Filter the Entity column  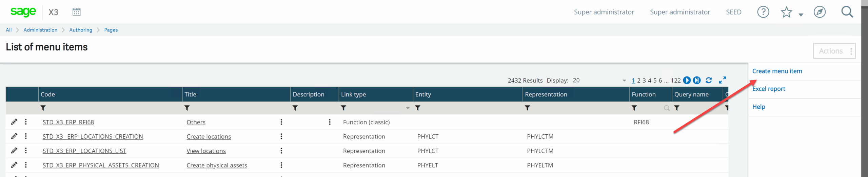click(x=418, y=108)
